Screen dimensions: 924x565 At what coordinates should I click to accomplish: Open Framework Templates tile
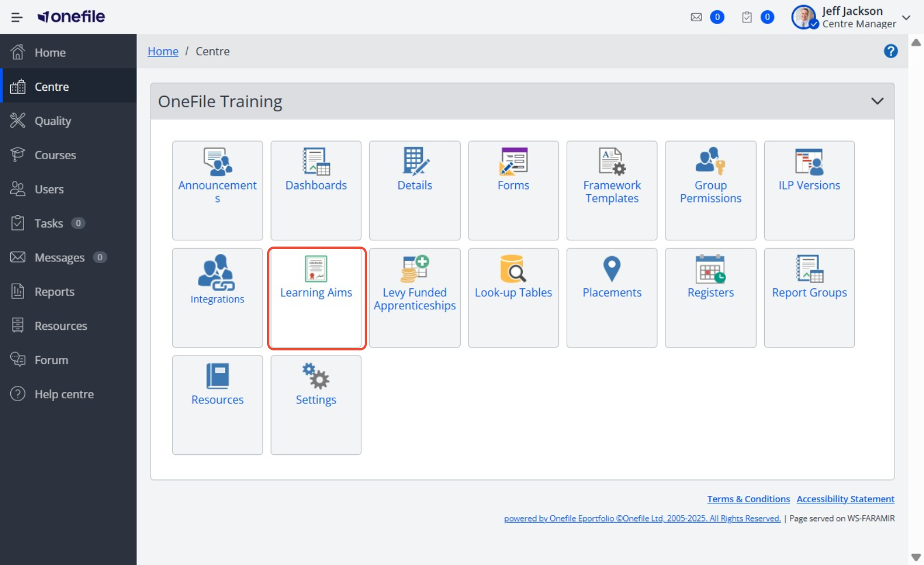612,191
